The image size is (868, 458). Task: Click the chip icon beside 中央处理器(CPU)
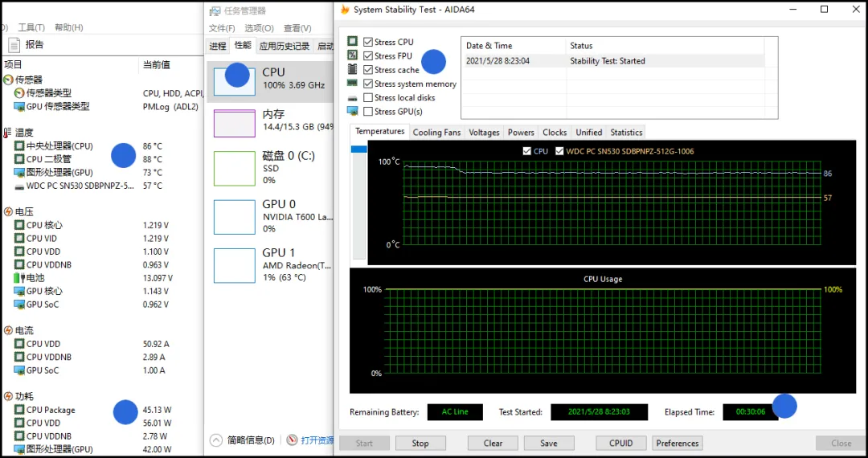19,146
